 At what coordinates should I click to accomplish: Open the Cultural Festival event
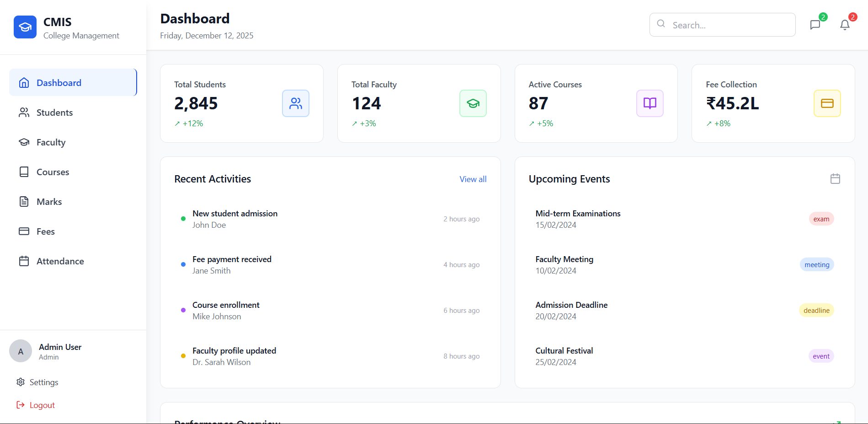click(x=685, y=356)
